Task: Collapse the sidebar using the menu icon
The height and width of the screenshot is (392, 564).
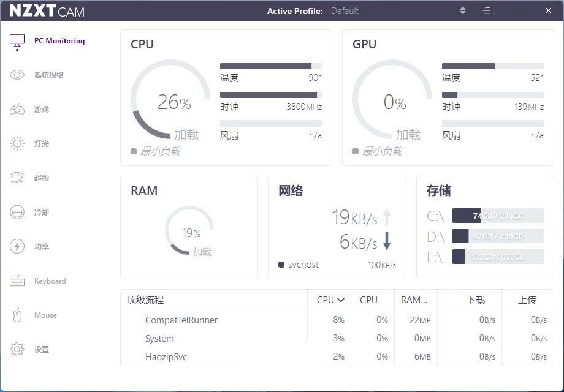Action: point(487,11)
